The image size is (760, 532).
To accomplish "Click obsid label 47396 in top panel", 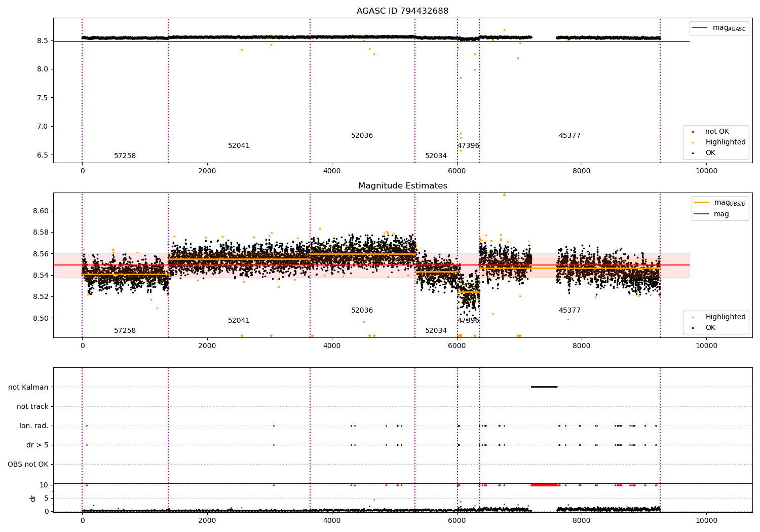I will coord(468,146).
